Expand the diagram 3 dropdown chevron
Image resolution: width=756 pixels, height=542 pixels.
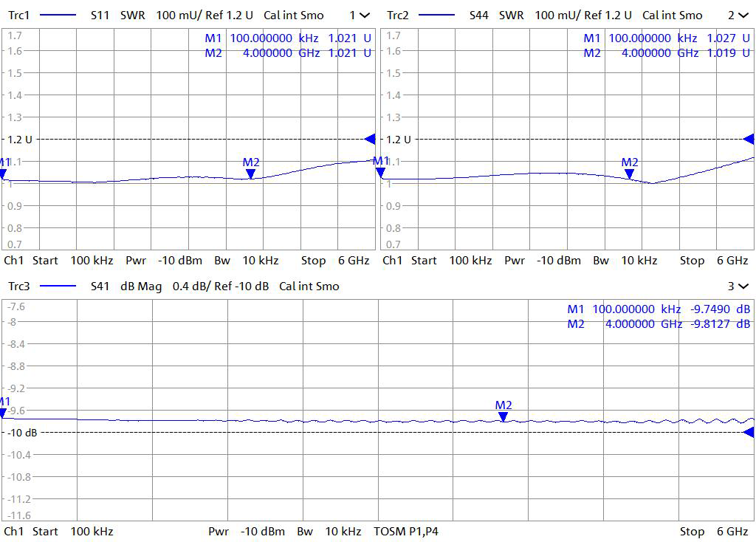point(743,286)
